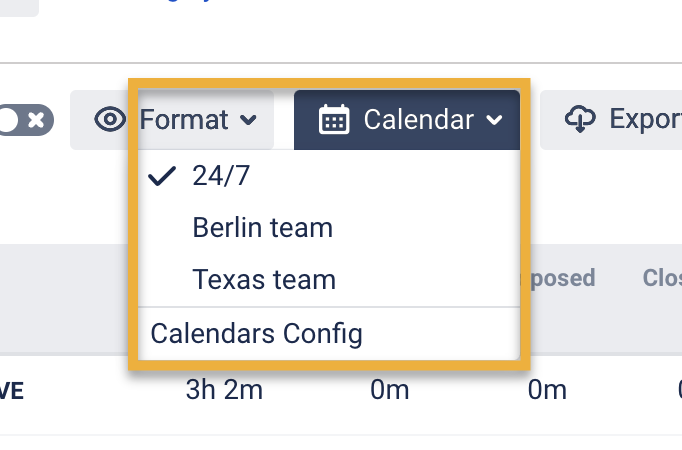The width and height of the screenshot is (682, 450).
Task: Click the chevron arrow next to Calendar
Action: [x=494, y=122]
